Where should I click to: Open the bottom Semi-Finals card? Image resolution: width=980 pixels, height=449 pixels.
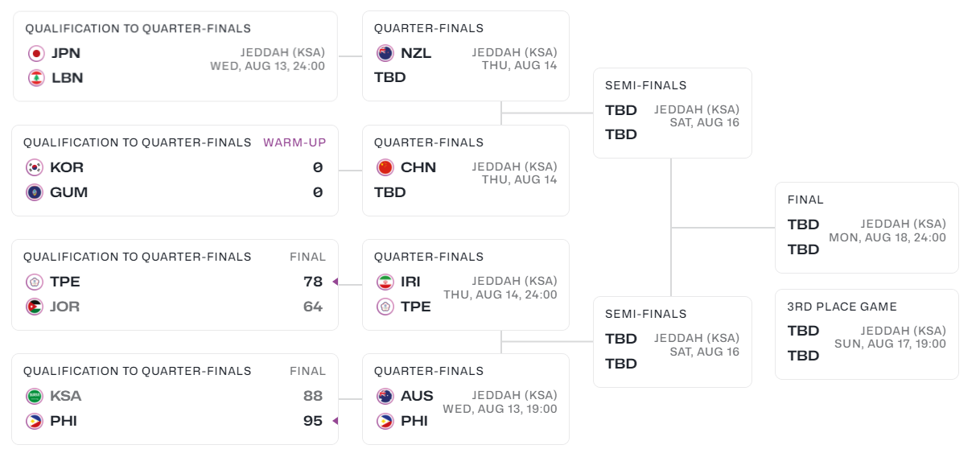[672, 342]
